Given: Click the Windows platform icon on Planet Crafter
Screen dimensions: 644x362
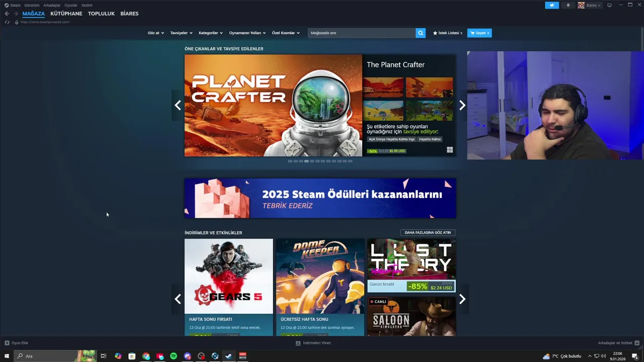Looking at the screenshot, I should (450, 150).
